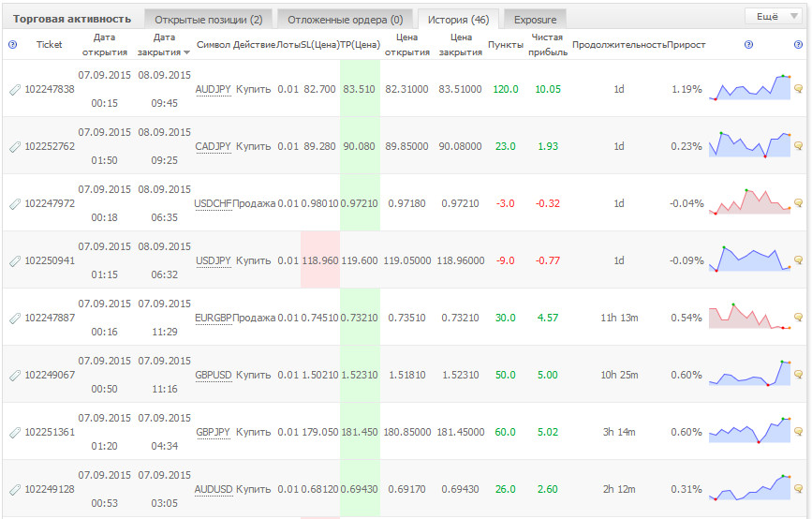
Task: Click net profit value 10.05
Action: 548,89
